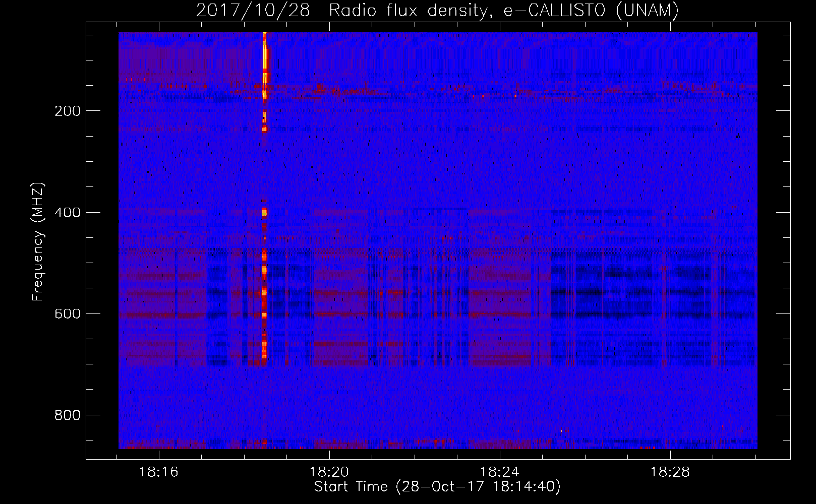The width and height of the screenshot is (816, 504).
Task: Click the 400 frequency tick label
Action: tap(67, 212)
